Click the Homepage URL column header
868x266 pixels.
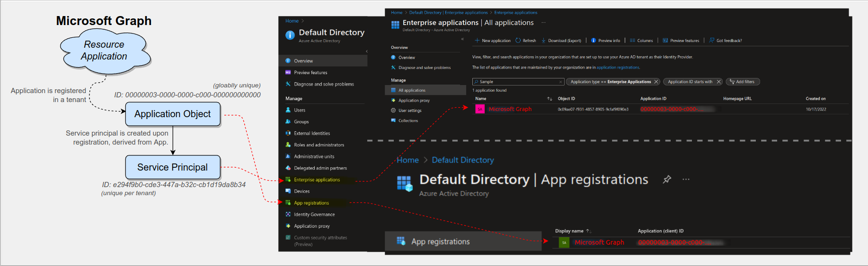tap(737, 99)
